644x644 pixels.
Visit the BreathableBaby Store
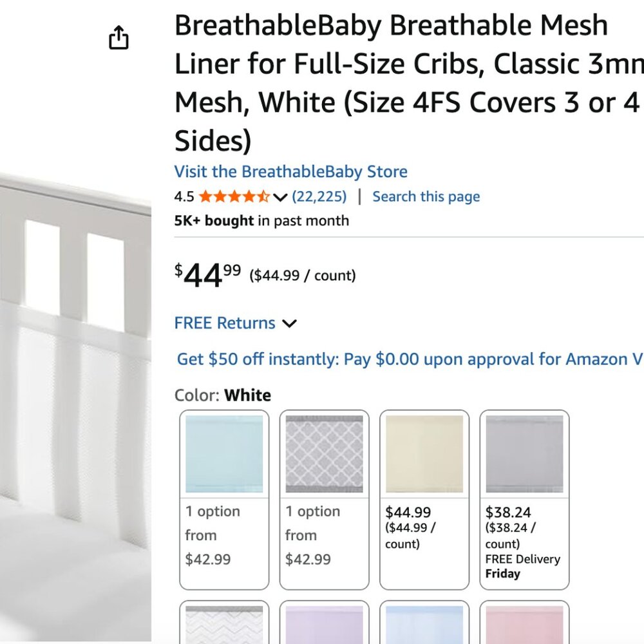tap(290, 172)
